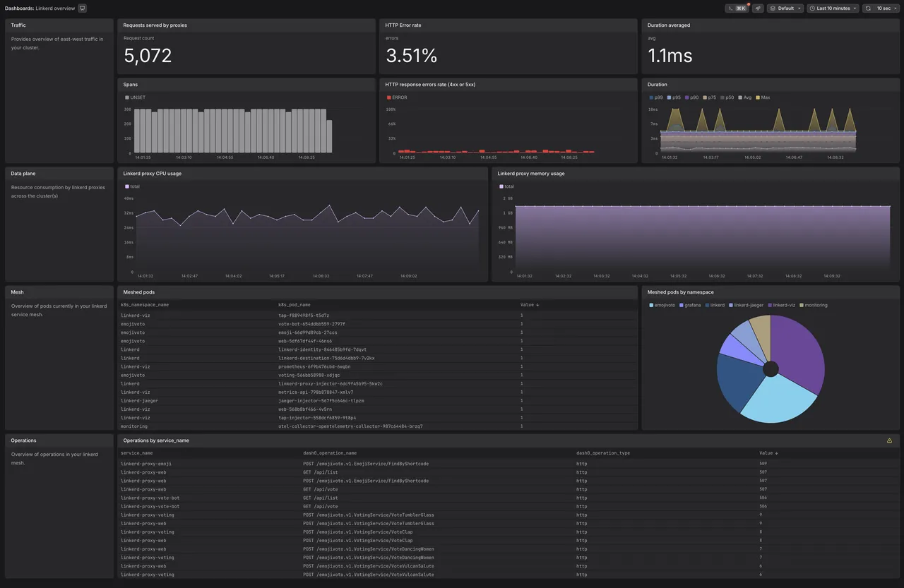Click the dataset icon beside Default
904x588 pixels.
click(773, 8)
